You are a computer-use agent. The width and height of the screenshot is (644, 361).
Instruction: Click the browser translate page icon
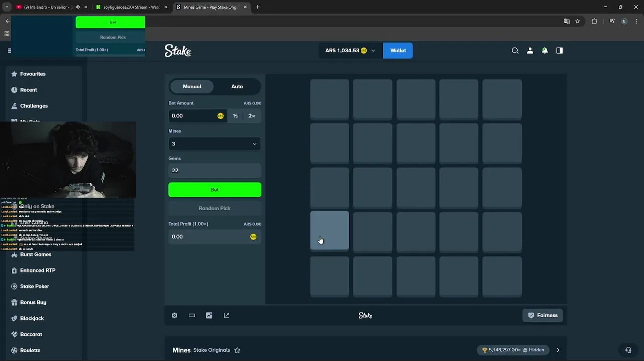pos(567,21)
